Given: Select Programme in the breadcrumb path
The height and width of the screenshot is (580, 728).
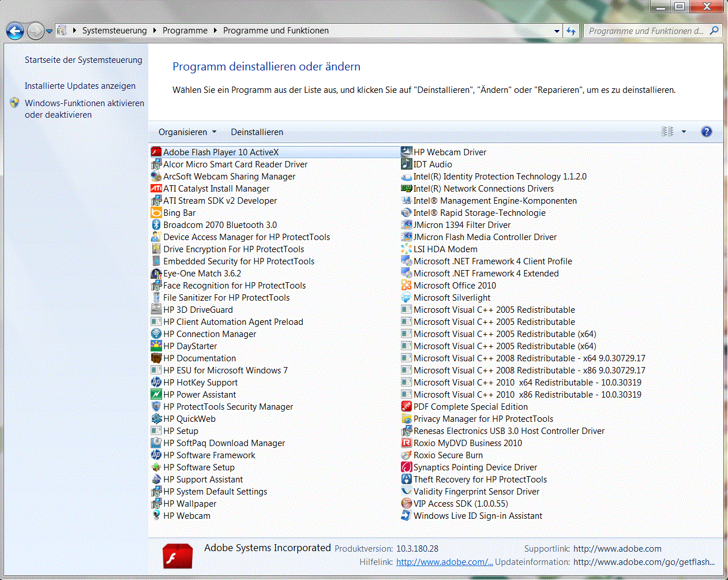Looking at the screenshot, I should tap(185, 31).
